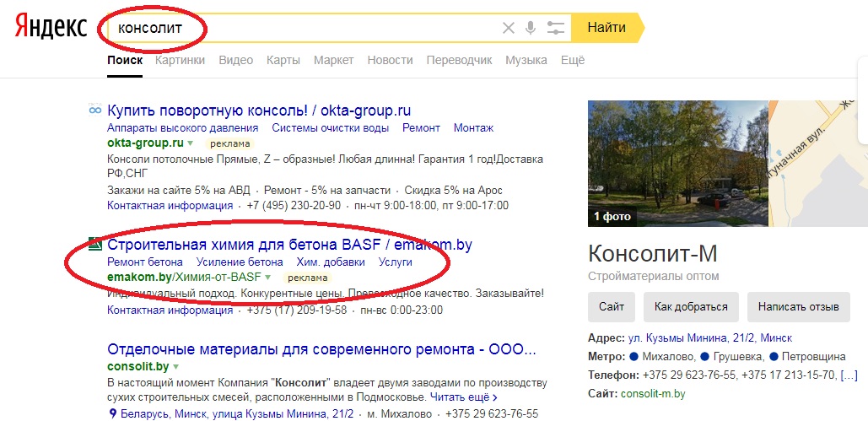Open the Карты tab
Image resolution: width=868 pixels, height=421 pixels.
(283, 60)
